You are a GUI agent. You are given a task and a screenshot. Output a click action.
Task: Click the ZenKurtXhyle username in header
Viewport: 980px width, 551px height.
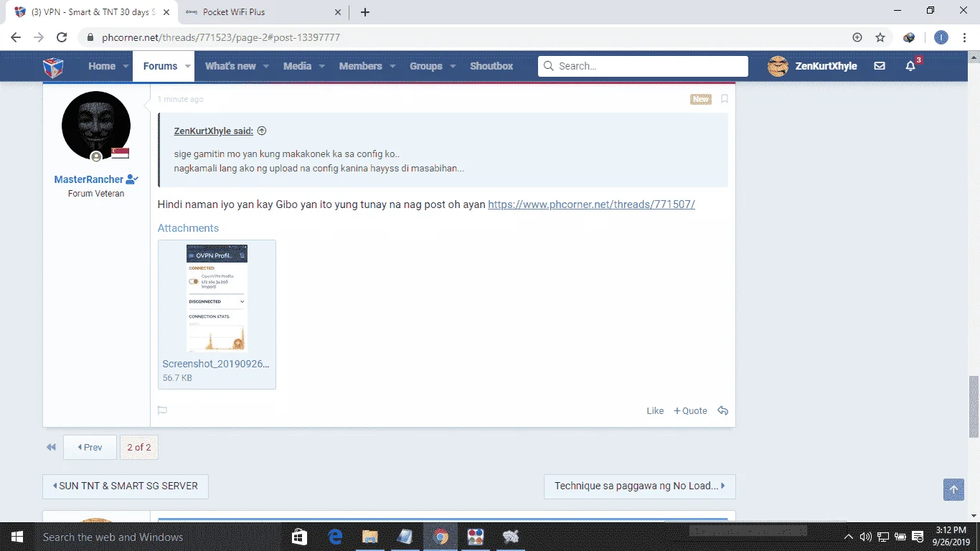click(826, 66)
